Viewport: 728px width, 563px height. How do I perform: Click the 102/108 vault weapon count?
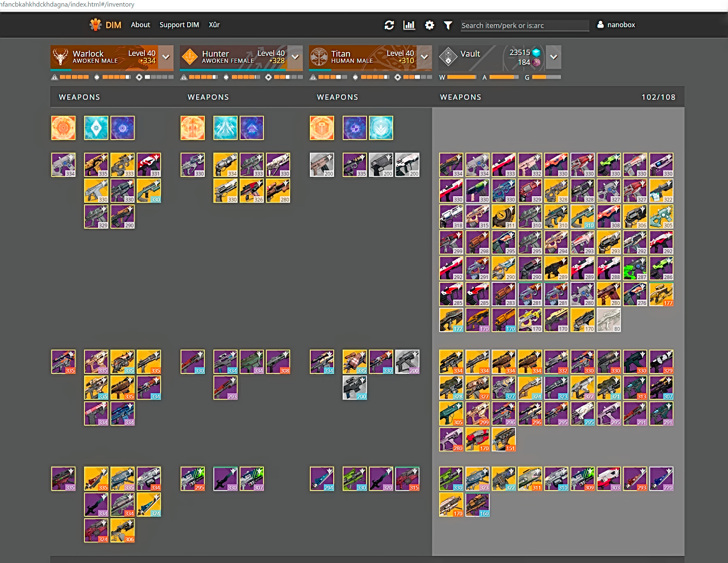(x=658, y=97)
